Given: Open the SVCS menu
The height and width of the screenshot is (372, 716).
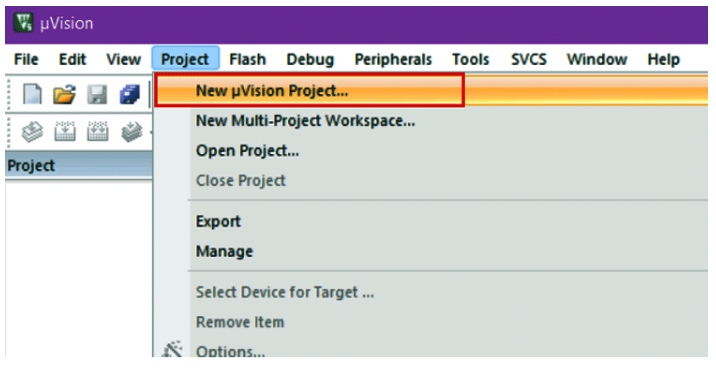Looking at the screenshot, I should click(529, 59).
